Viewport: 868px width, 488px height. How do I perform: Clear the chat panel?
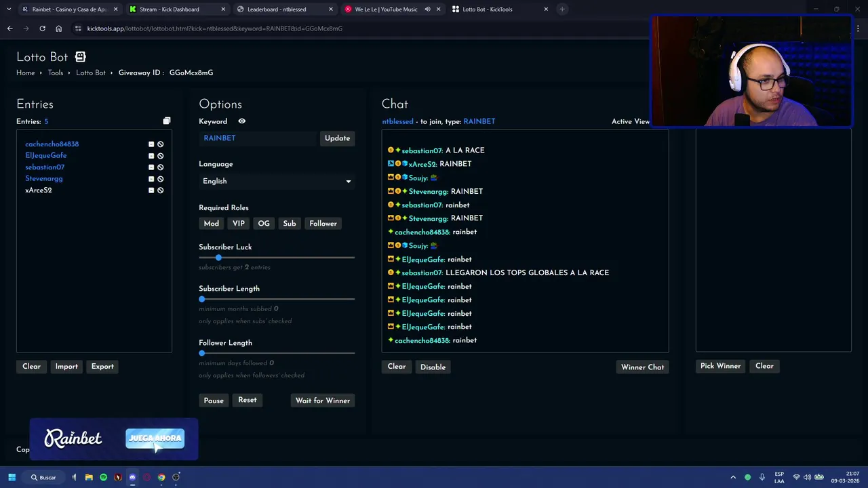coord(397,367)
